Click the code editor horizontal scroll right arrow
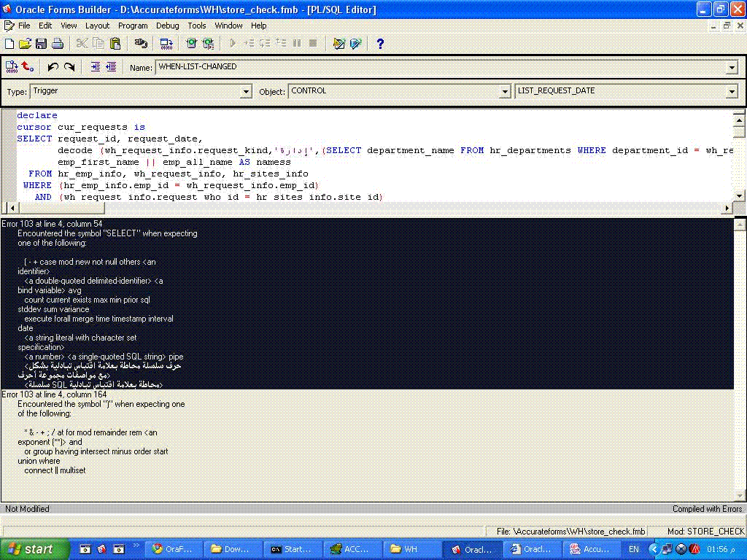The height and width of the screenshot is (560, 747). [x=727, y=208]
